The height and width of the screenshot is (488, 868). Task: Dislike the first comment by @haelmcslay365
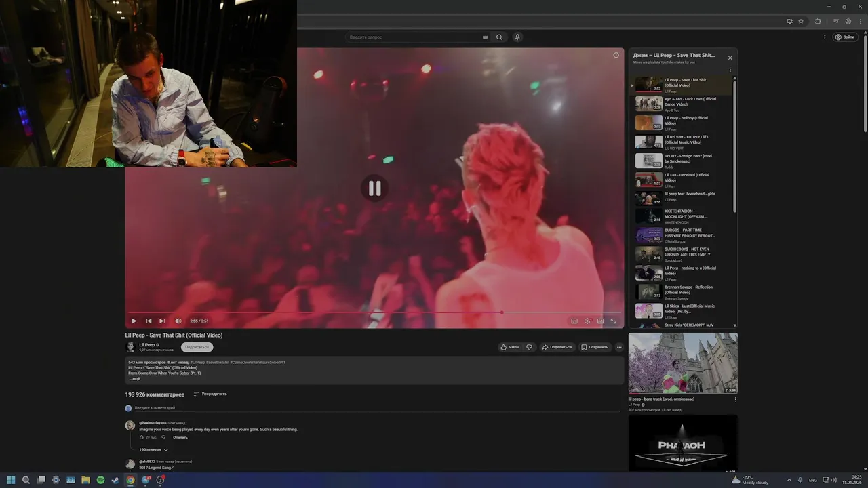coord(163,437)
